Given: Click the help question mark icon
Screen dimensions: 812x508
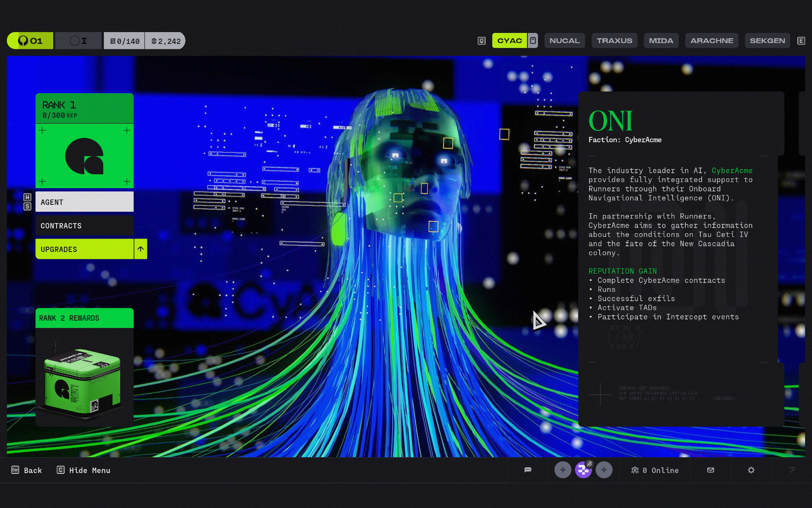Looking at the screenshot, I should coord(791,470).
